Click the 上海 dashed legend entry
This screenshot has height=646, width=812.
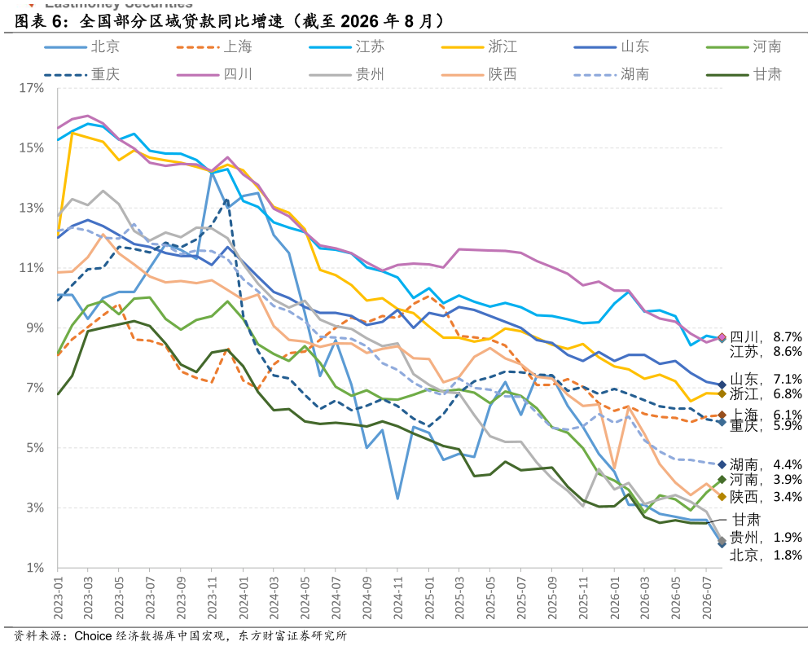(214, 46)
